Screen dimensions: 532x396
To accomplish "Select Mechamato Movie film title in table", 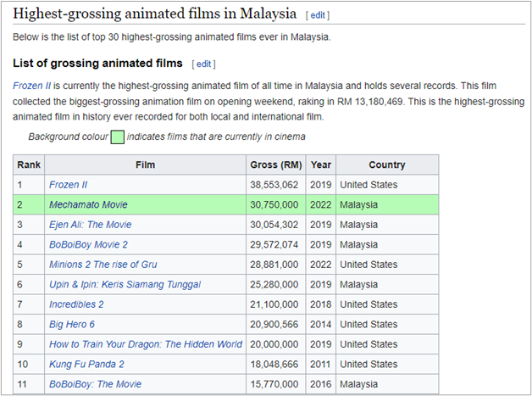I will (x=88, y=204).
